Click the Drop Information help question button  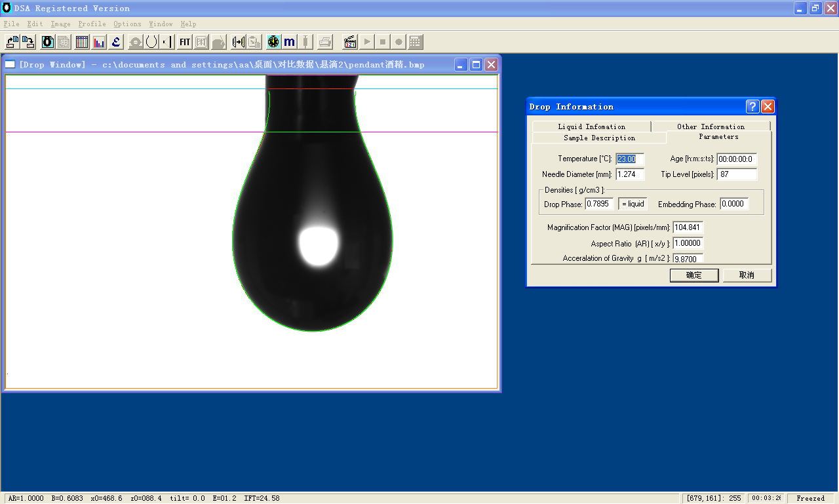pyautogui.click(x=752, y=107)
